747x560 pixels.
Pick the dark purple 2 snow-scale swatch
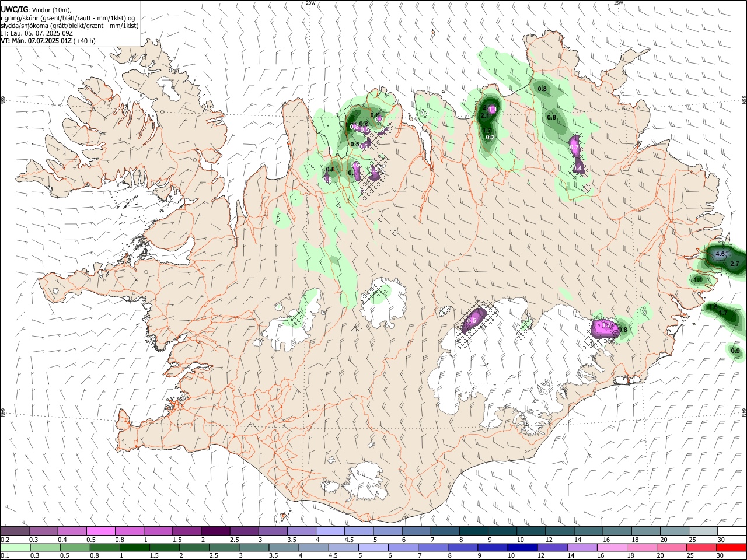click(215, 531)
